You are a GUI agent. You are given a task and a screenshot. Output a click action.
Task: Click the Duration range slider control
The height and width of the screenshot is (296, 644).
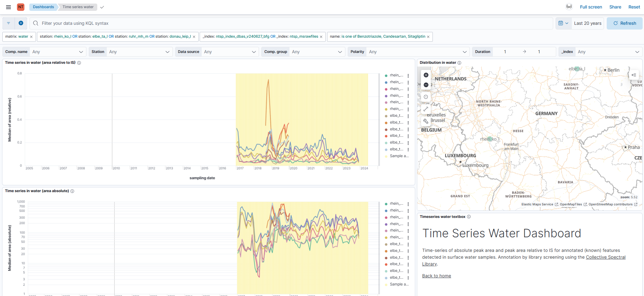(x=524, y=52)
